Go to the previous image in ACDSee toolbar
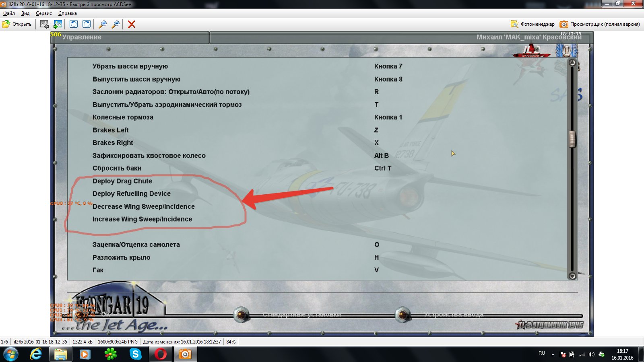Screen dimensions: 644x362 click(44, 24)
